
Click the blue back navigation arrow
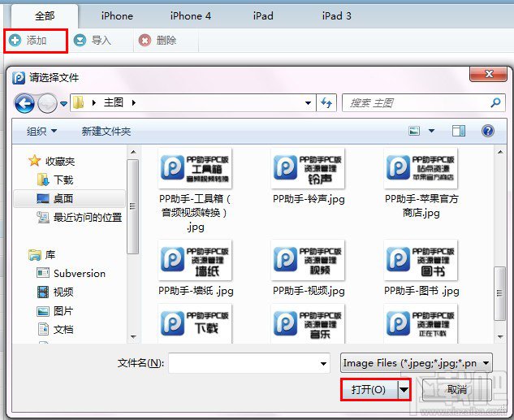[24, 103]
